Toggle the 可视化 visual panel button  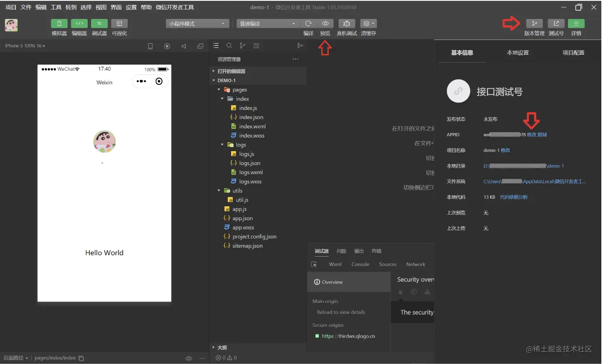119,23
